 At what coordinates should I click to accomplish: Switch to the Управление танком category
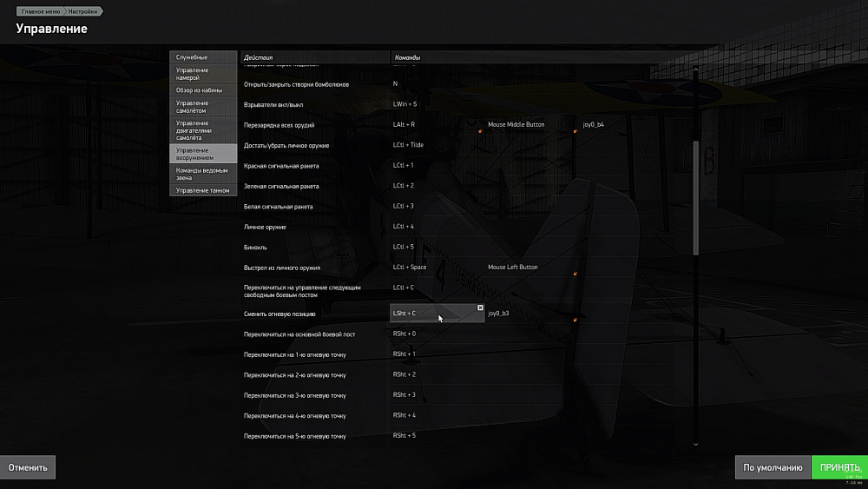tap(203, 190)
